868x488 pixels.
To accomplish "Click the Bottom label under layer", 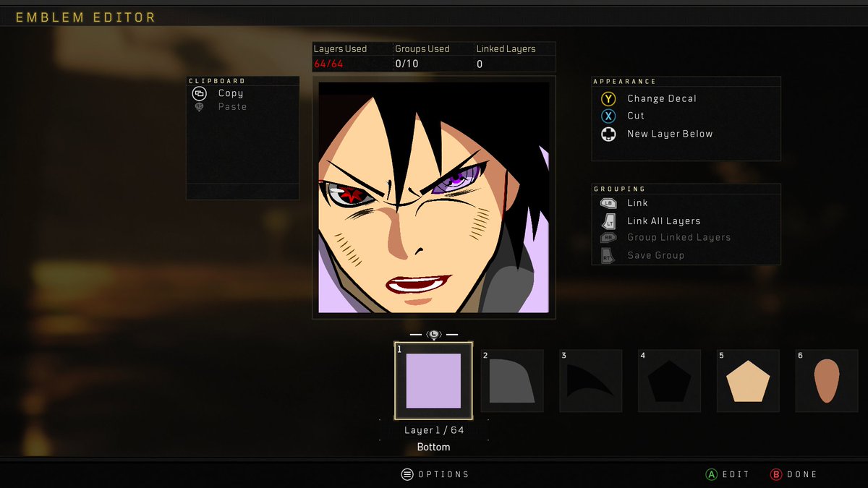I will tap(433, 448).
